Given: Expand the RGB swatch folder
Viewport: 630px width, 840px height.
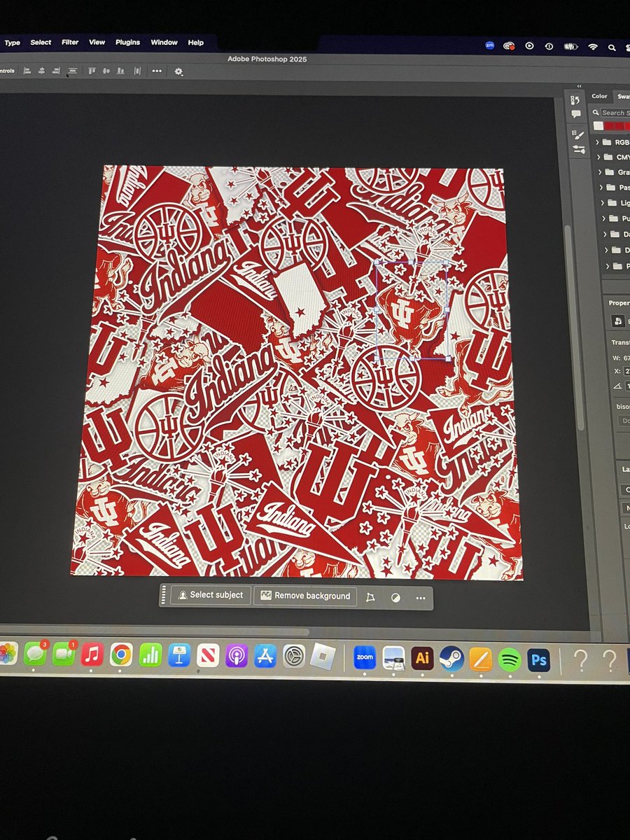Looking at the screenshot, I should pyautogui.click(x=597, y=142).
